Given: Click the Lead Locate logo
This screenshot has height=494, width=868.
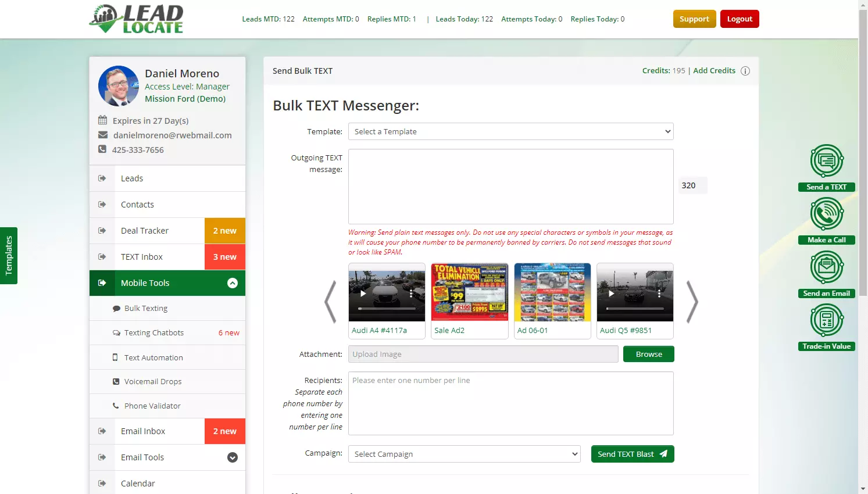Looking at the screenshot, I should pyautogui.click(x=137, y=19).
